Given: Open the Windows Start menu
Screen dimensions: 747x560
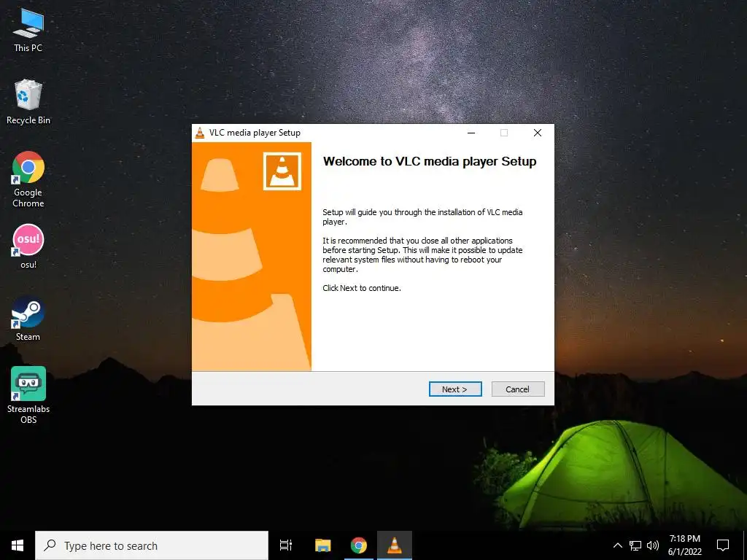Looking at the screenshot, I should coord(18,545).
